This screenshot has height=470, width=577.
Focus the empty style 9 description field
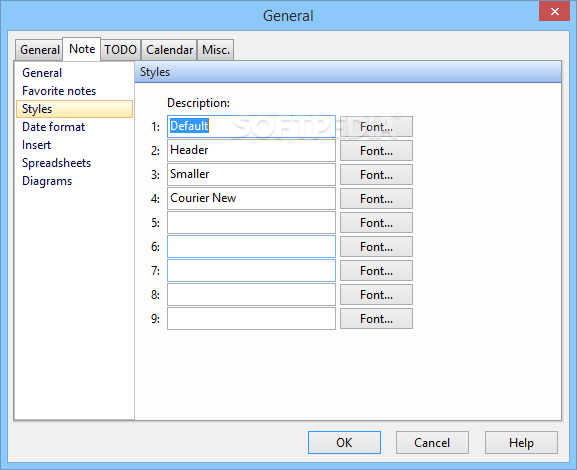(251, 318)
